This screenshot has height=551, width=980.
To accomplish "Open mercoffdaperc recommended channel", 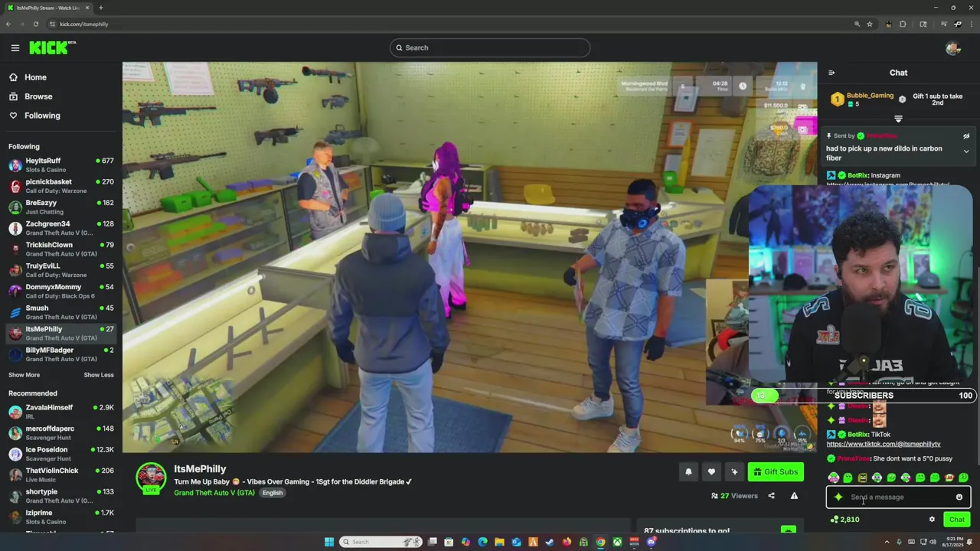I will [61, 432].
